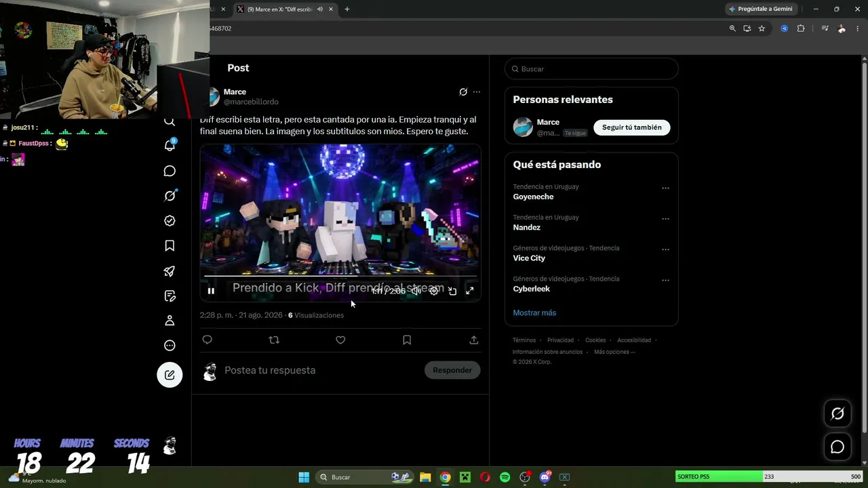
Task: Share the post using upload icon
Action: pos(474,340)
